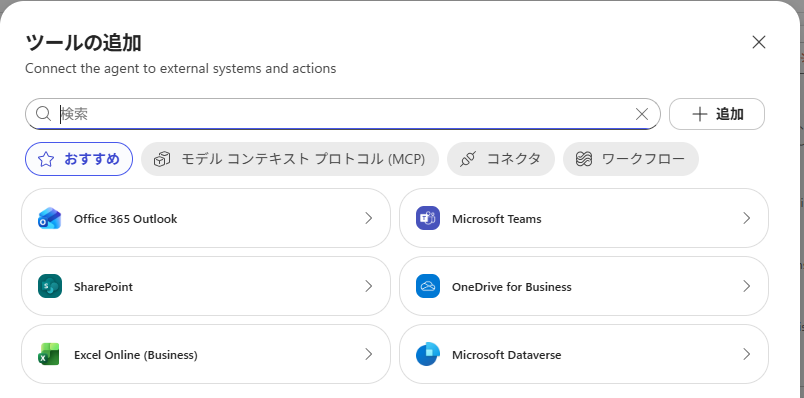Click the Office 365 Outlook label

coord(126,219)
